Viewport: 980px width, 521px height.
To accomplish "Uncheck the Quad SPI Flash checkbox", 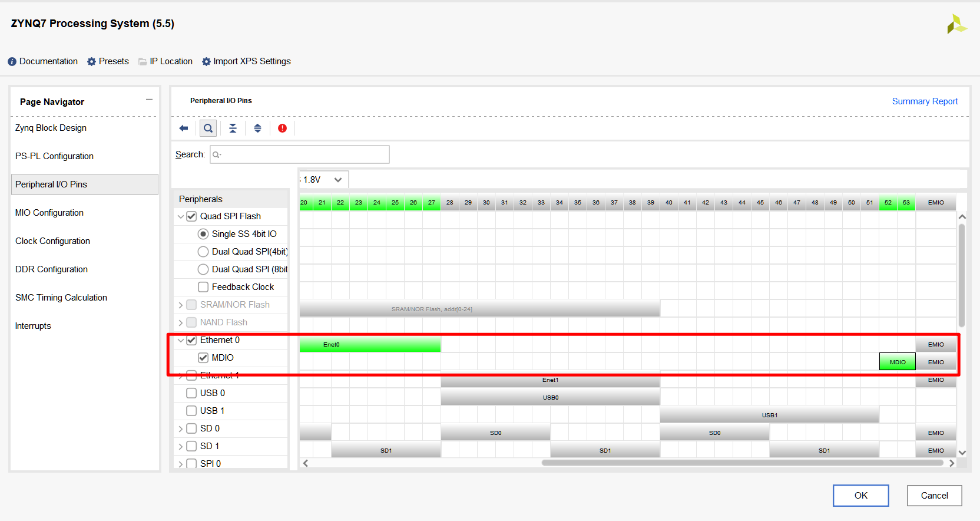I will pyautogui.click(x=191, y=216).
